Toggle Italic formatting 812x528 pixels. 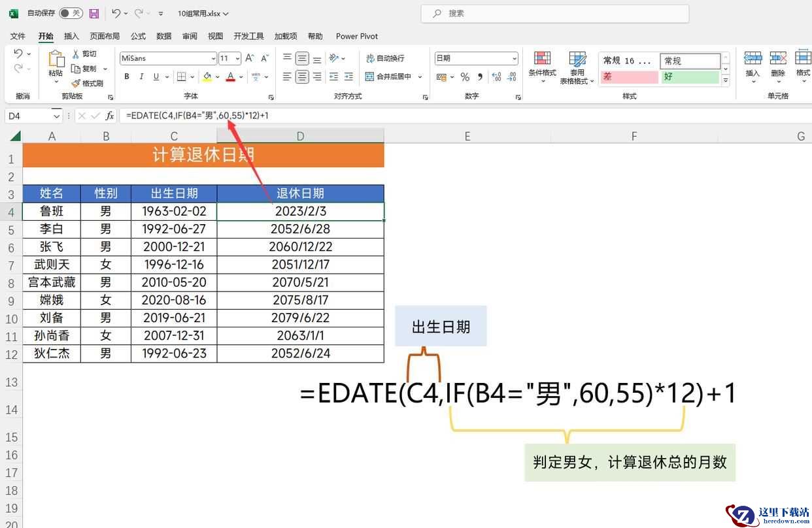tap(142, 77)
